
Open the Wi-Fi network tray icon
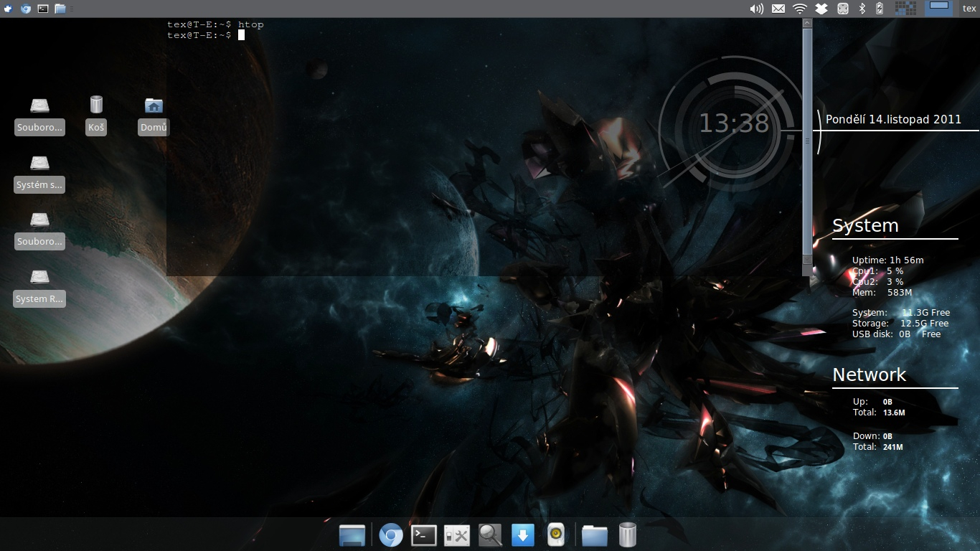click(x=800, y=9)
